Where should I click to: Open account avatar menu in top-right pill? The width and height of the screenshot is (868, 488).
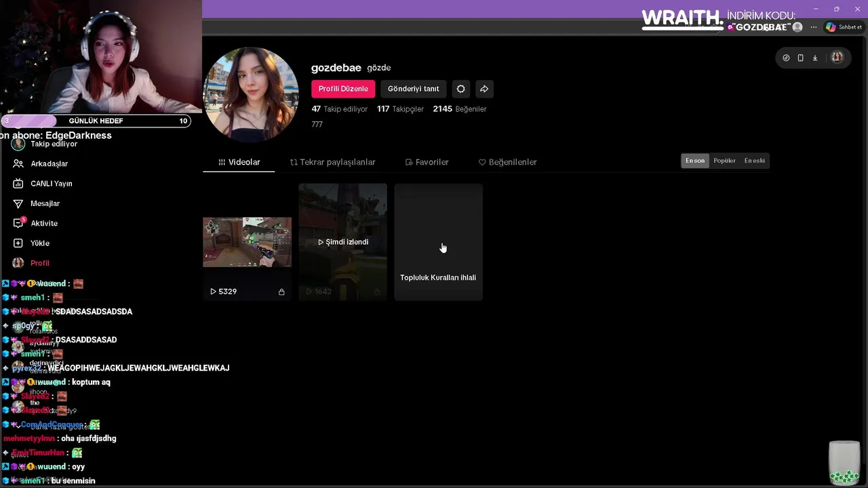[837, 58]
